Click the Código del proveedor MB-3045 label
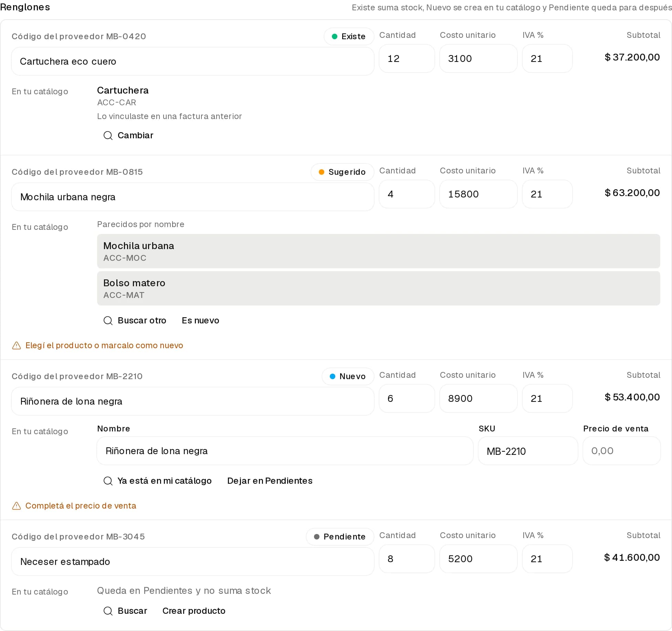Screen dimensions: 672x631 pos(78,537)
